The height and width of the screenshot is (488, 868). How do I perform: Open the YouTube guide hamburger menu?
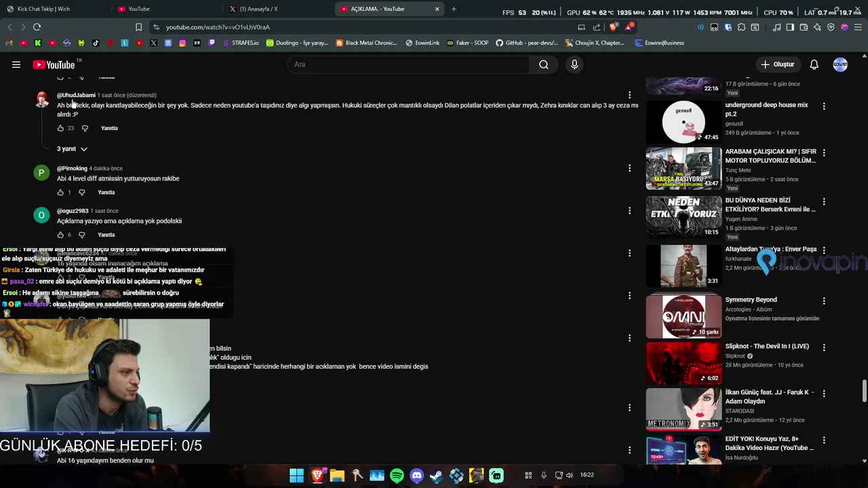click(x=16, y=64)
